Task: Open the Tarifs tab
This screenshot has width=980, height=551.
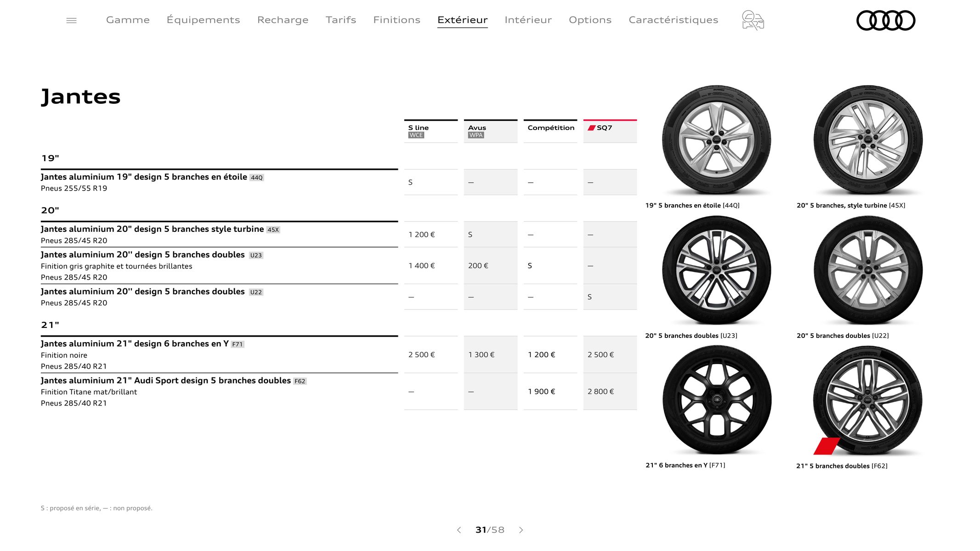Action: tap(341, 20)
